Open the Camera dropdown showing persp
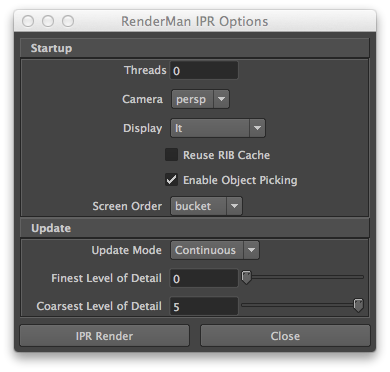The width and height of the screenshot is (390, 372). (200, 99)
